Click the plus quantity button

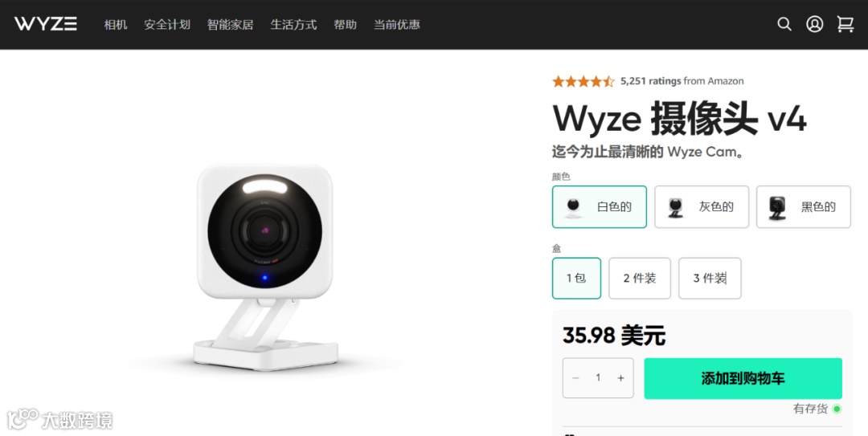point(620,378)
